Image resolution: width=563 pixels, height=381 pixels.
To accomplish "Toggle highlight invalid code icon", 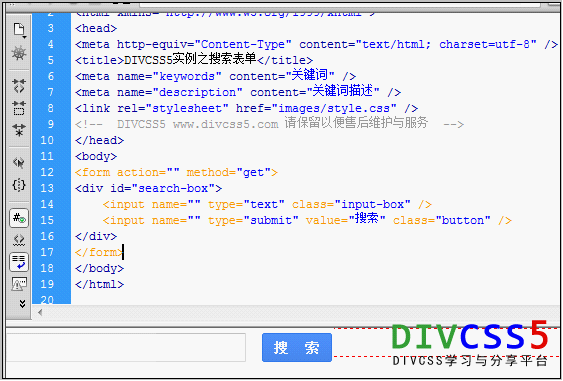I will 19,240.
